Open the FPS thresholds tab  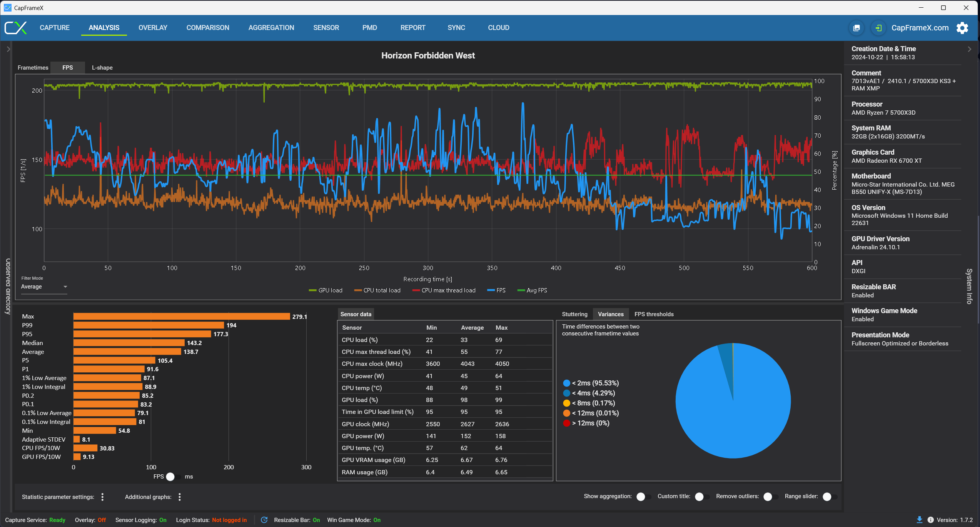click(x=654, y=314)
